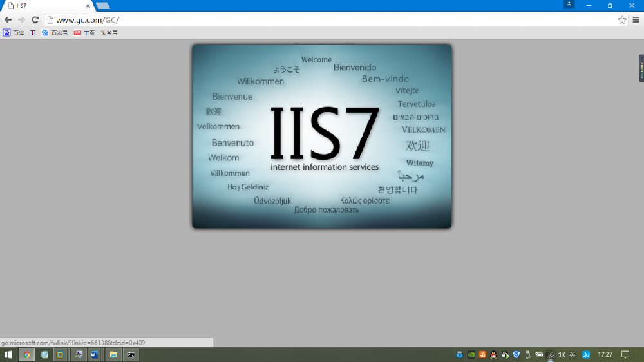
Task: Toggle the 英 input language indicator
Action: pos(573,355)
